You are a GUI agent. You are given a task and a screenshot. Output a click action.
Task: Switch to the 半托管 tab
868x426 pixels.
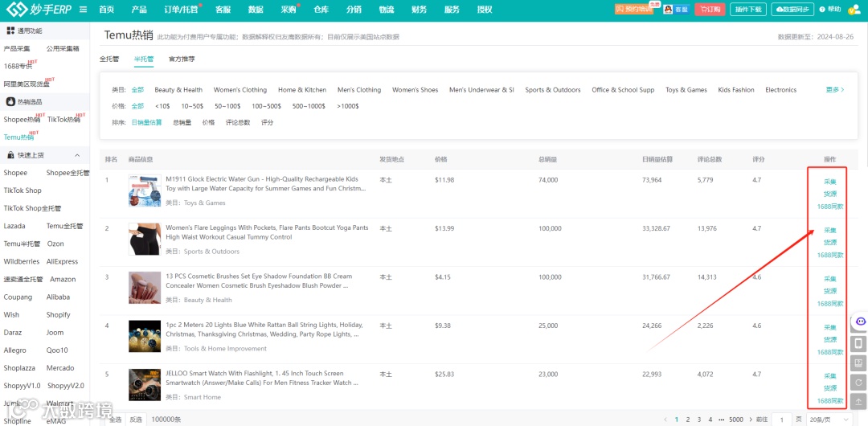coord(143,59)
